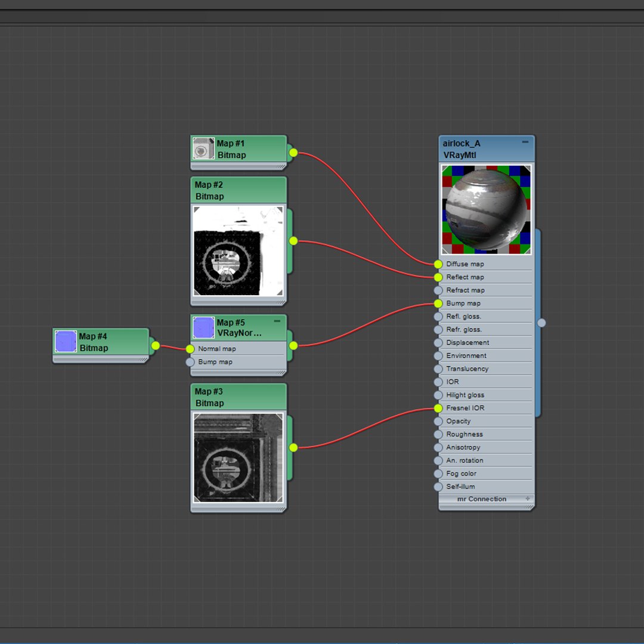Screen dimensions: 644x644
Task: Select the Map #3 Bitmap node title
Action: pyautogui.click(x=209, y=397)
